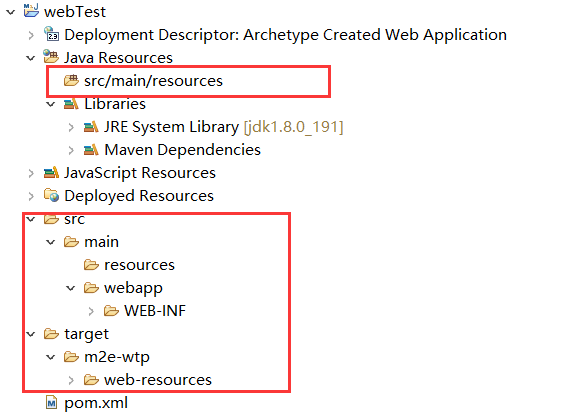Select the JavaScript Resources label
Viewport: 577px width, 416px height.
(x=140, y=173)
